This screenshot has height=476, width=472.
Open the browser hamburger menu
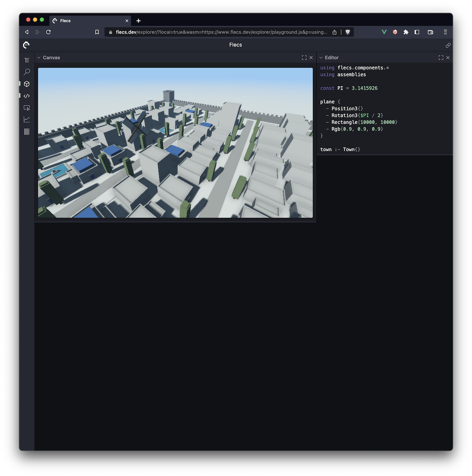pos(445,32)
